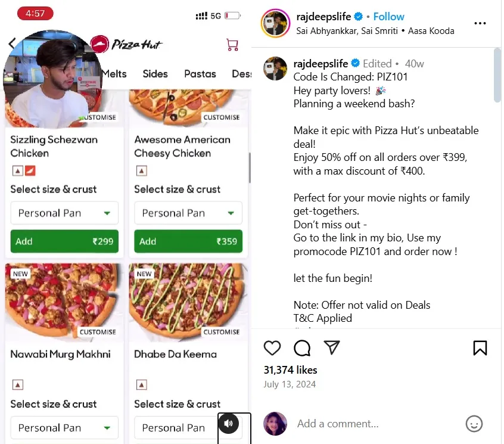This screenshot has width=504, height=444.
Task: Open comments via speech bubble icon
Action: tap(302, 348)
